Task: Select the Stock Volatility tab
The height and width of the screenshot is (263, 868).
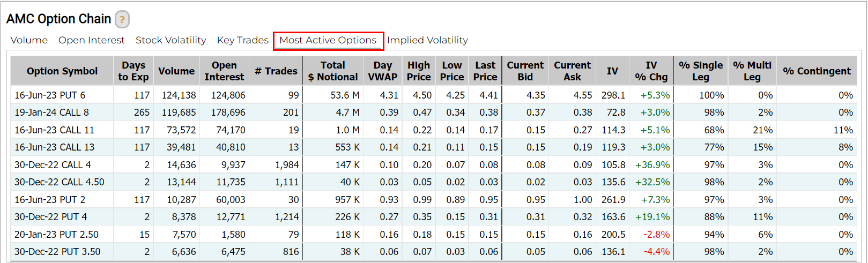Action: [170, 40]
